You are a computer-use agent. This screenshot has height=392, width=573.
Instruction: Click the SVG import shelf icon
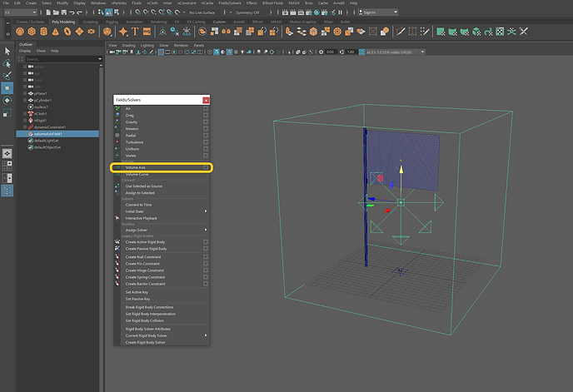coord(147,32)
